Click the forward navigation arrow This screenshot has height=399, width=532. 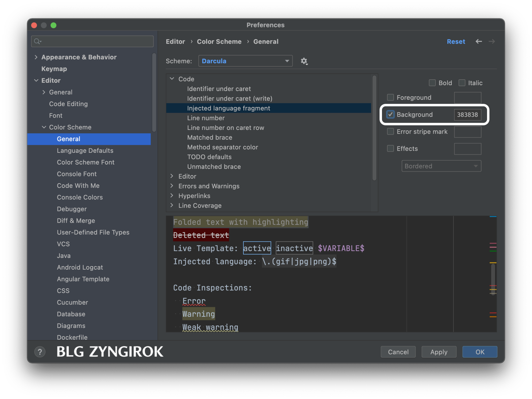(x=492, y=42)
